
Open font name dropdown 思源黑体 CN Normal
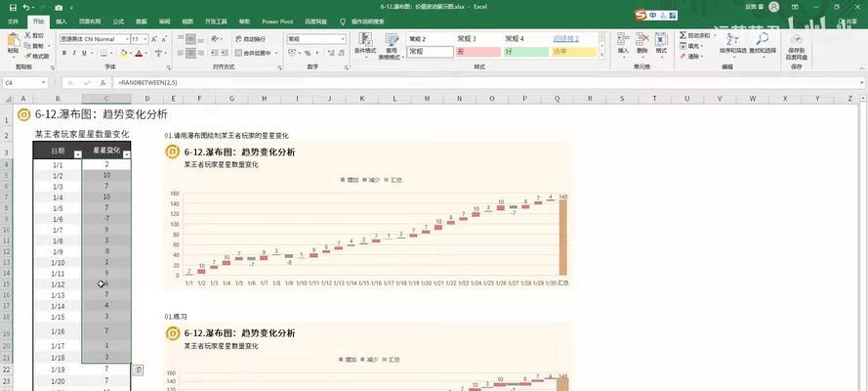click(126, 39)
